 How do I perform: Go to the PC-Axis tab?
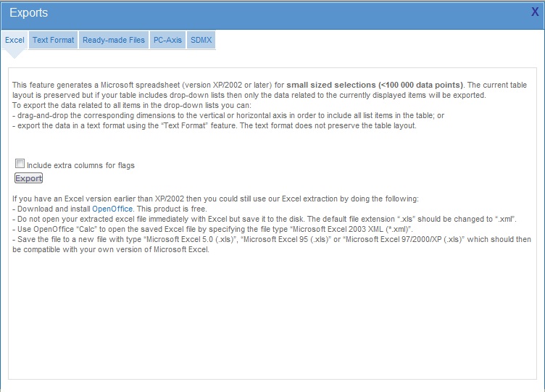pyautogui.click(x=167, y=40)
